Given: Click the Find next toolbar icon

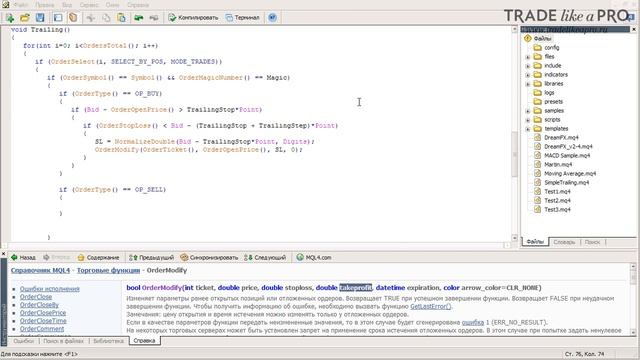Looking at the screenshot, I should point(154,18).
